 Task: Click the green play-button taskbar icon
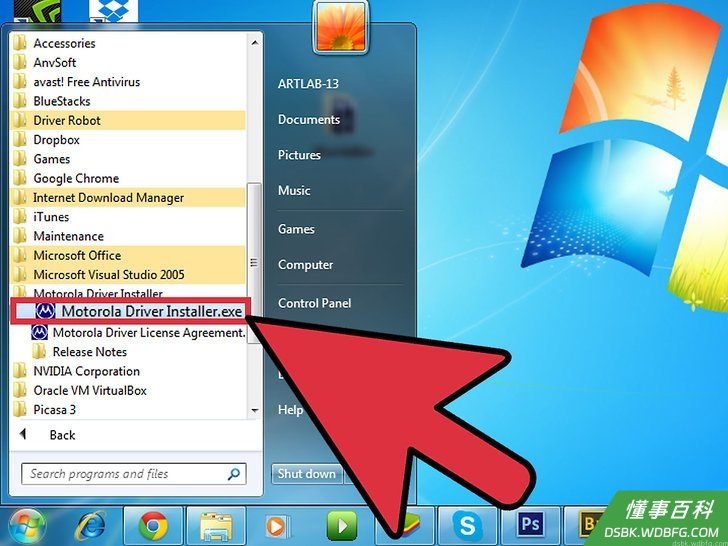pos(342,526)
